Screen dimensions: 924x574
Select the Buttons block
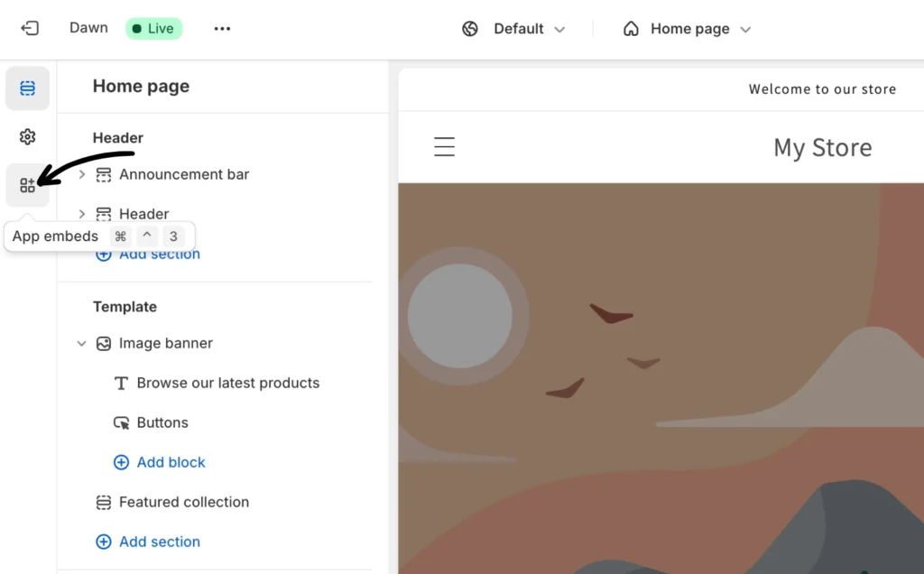pyautogui.click(x=162, y=423)
